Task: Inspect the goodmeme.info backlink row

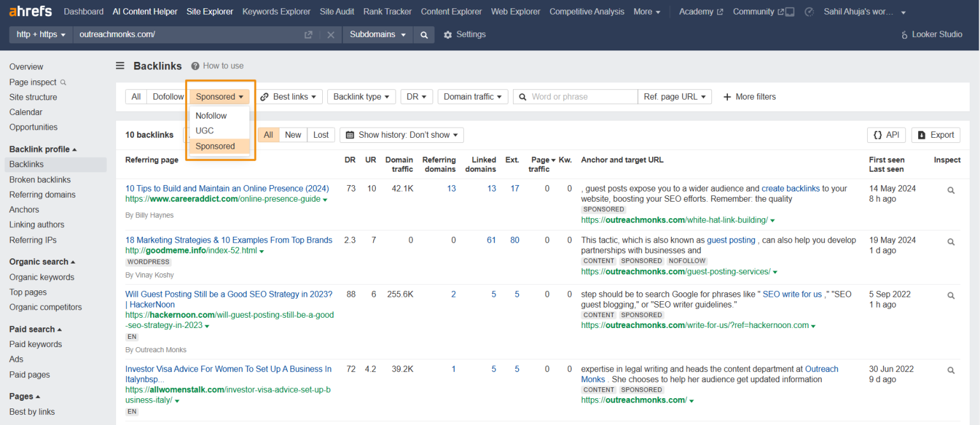Action: coord(951,242)
